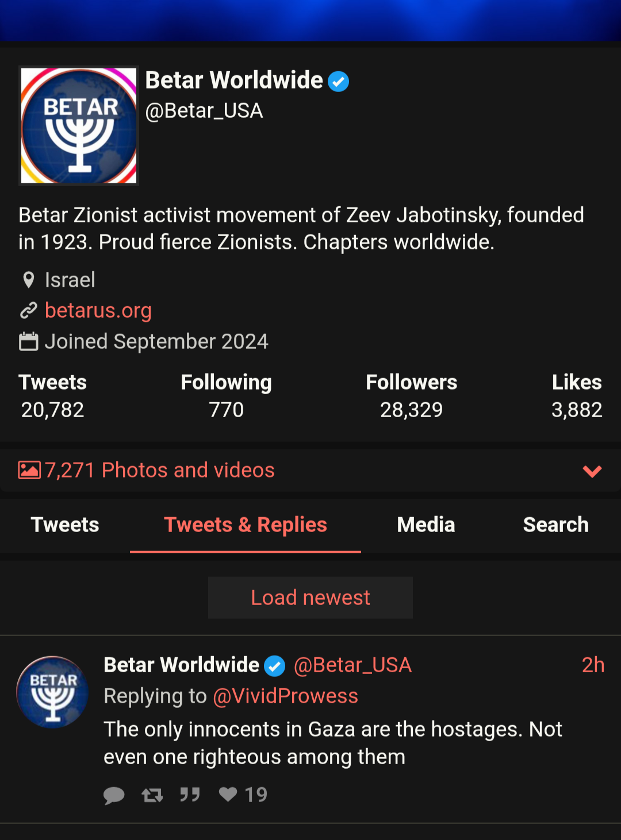Click the small Betar avatar in the tweet
The image size is (621, 840).
tap(52, 692)
